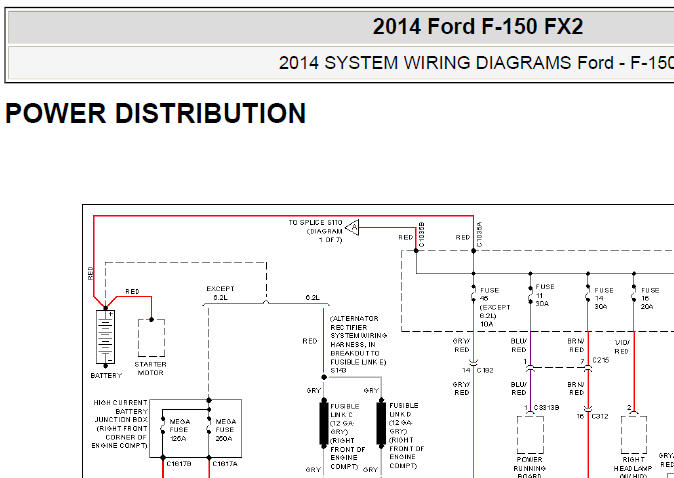The image size is (674, 478).
Task: Click the alternator rectifier wiring harness note
Action: pos(358,340)
